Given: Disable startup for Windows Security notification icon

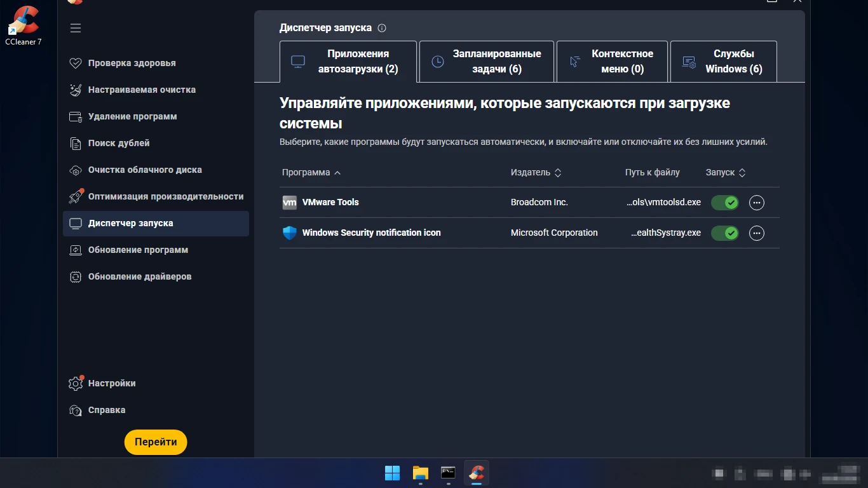Looking at the screenshot, I should tap(725, 233).
